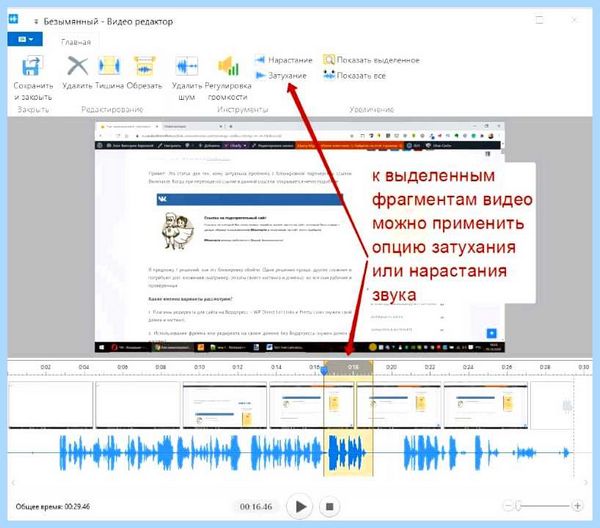Click Save and close icon
Screen dimensions: 600x528
point(32,66)
